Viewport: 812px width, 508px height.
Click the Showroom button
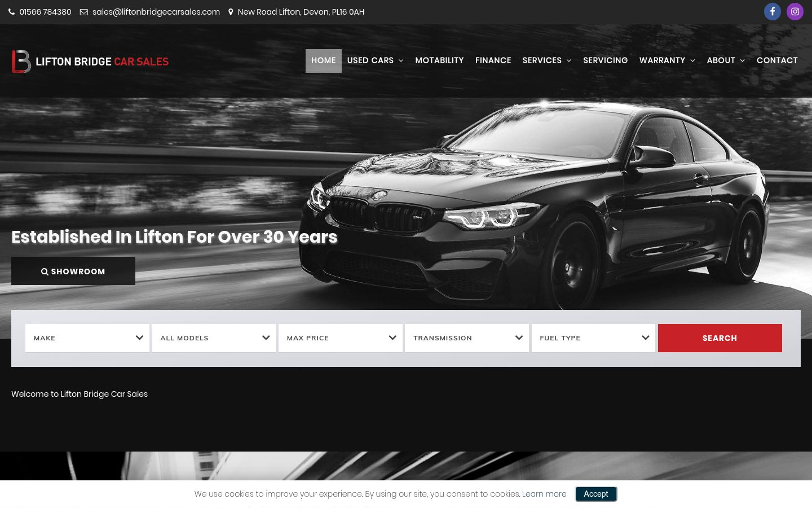[x=73, y=271]
